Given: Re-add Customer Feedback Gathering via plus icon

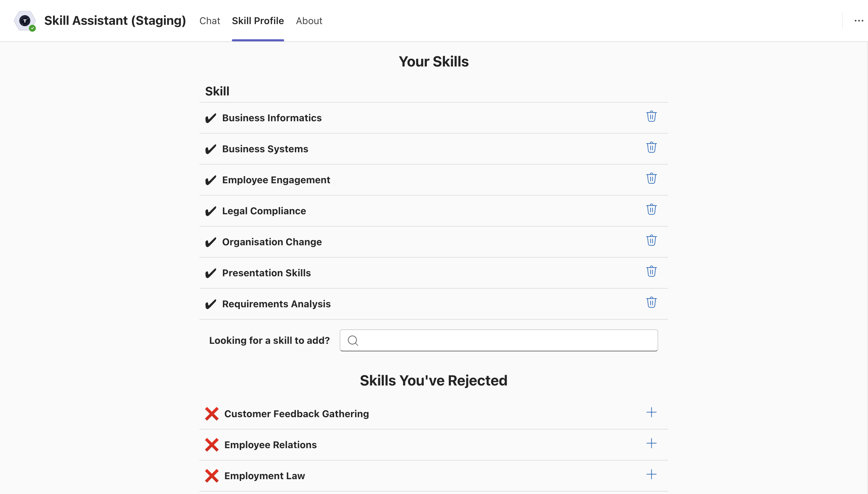Looking at the screenshot, I should pos(652,412).
